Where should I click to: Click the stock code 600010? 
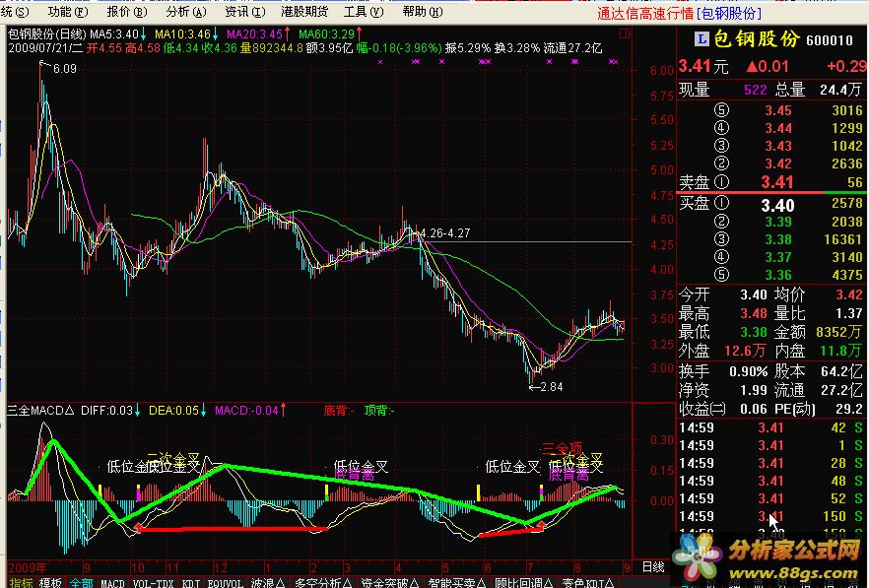coord(830,40)
